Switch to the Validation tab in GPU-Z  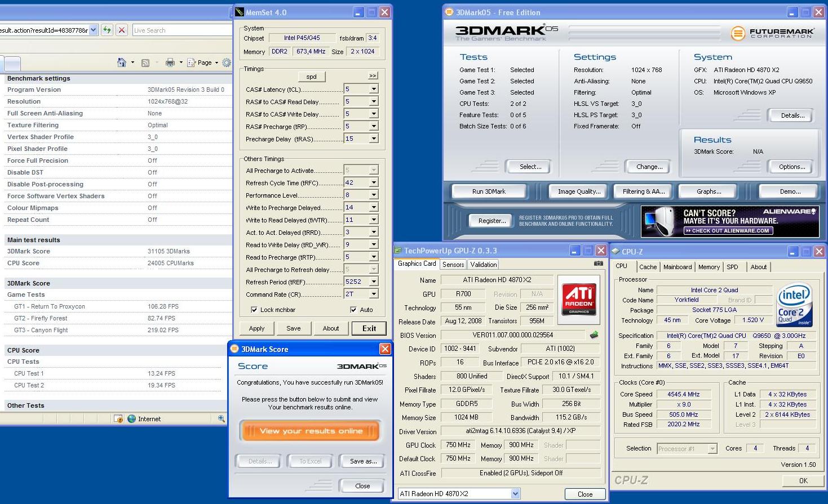[x=484, y=264]
